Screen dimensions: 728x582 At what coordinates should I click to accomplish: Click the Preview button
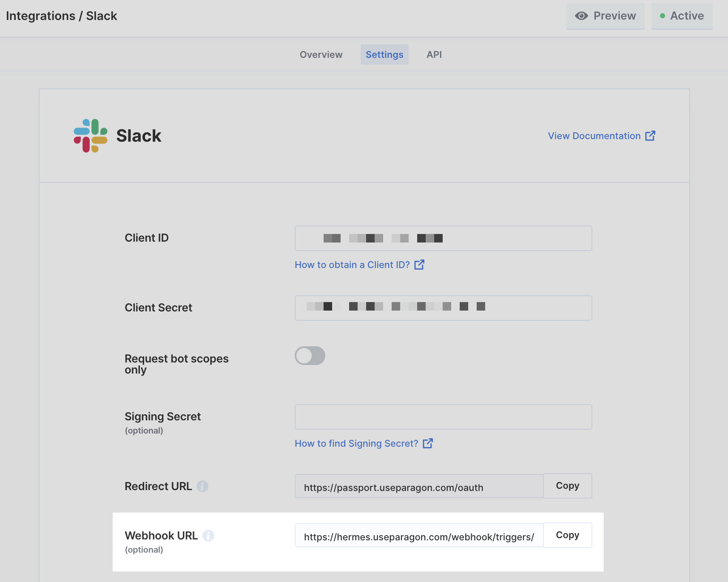(x=606, y=16)
